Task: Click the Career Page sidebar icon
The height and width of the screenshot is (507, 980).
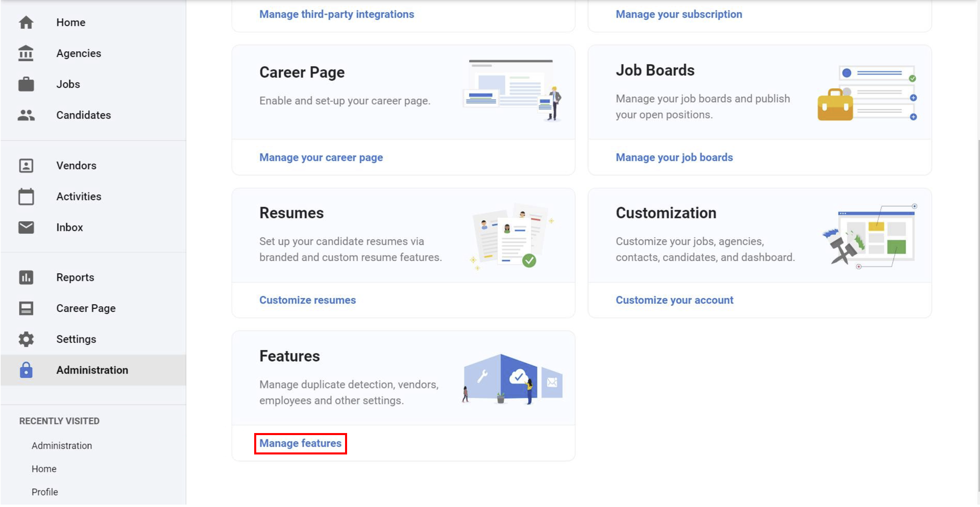Action: (x=26, y=309)
